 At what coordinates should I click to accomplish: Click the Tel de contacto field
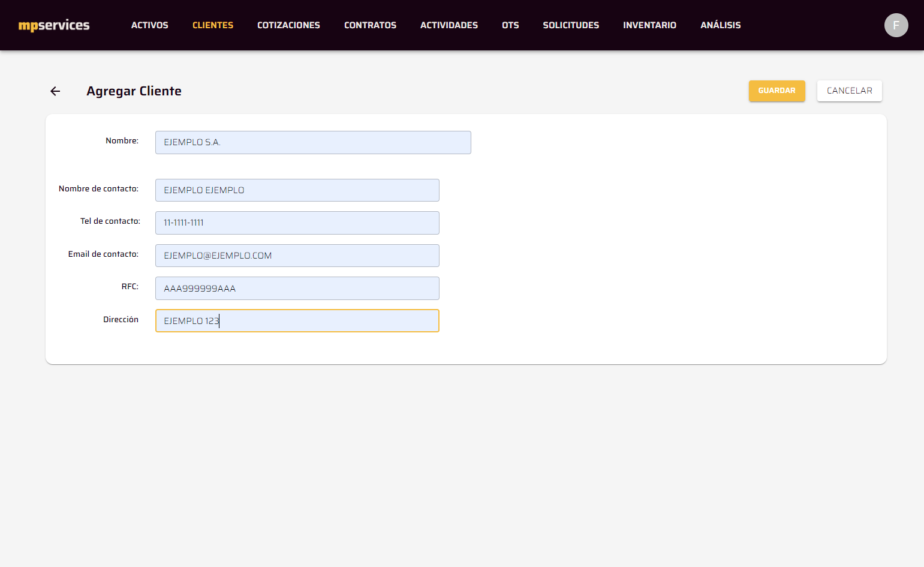coord(297,223)
